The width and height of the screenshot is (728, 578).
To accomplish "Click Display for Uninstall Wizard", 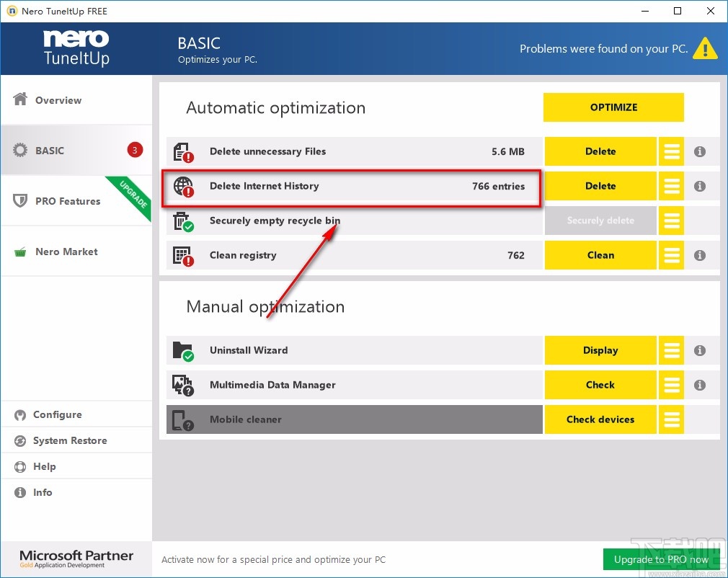I will [x=600, y=350].
